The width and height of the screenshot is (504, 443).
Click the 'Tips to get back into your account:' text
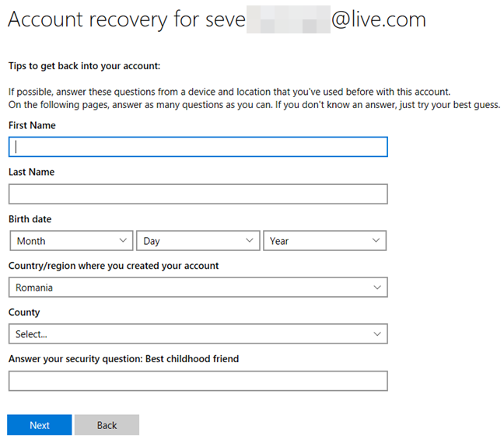84,66
